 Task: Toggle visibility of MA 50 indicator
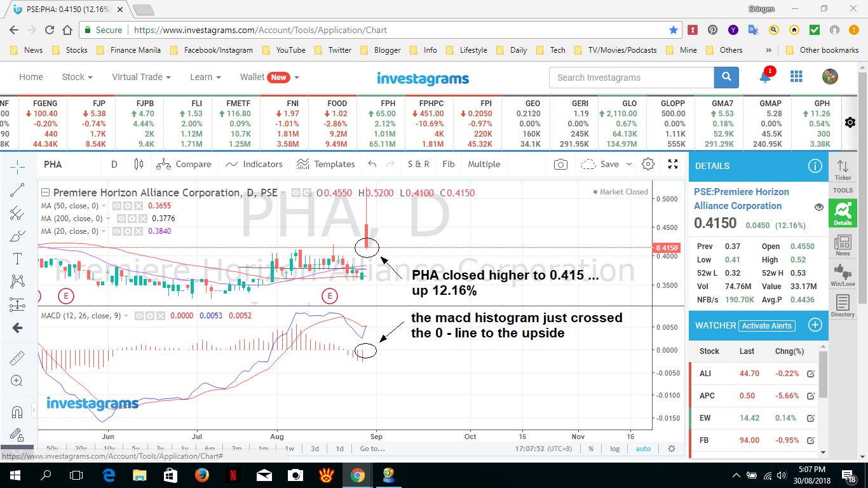tap(117, 206)
